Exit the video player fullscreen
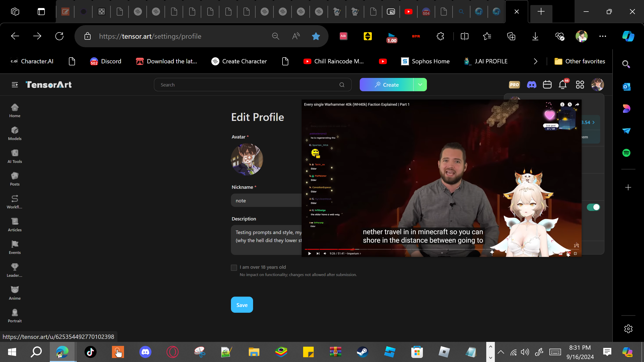The image size is (644, 362). click(575, 253)
